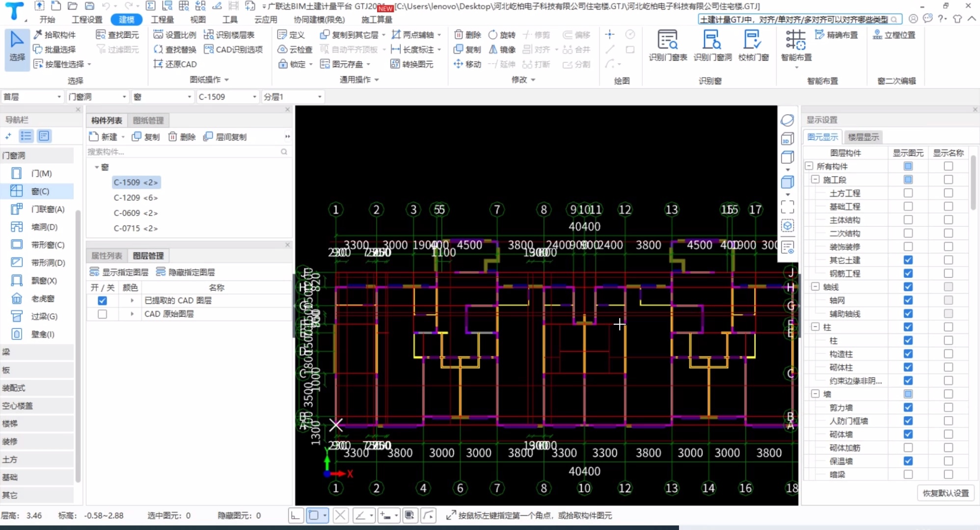Collapse the 窗 tree node
The height and width of the screenshot is (530, 980).
coord(97,167)
